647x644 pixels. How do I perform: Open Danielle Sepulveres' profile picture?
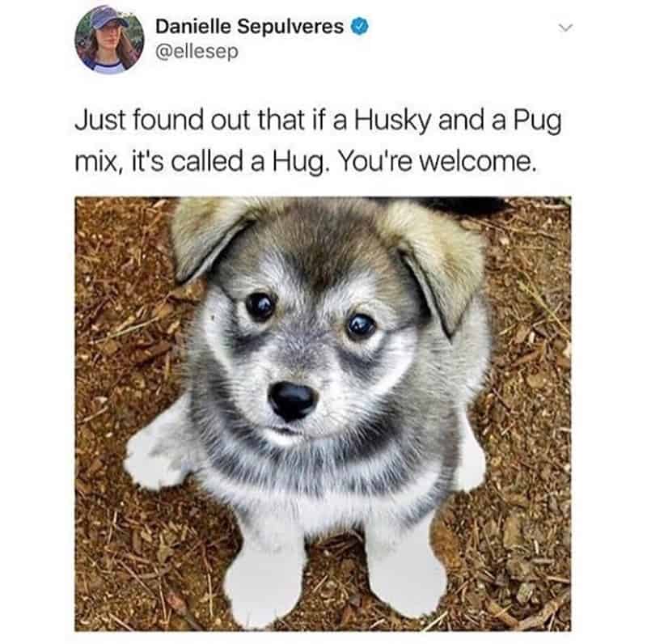tap(109, 40)
